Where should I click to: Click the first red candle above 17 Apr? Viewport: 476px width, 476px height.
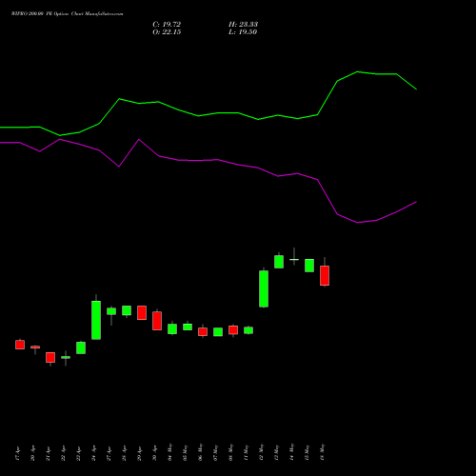pos(20,345)
